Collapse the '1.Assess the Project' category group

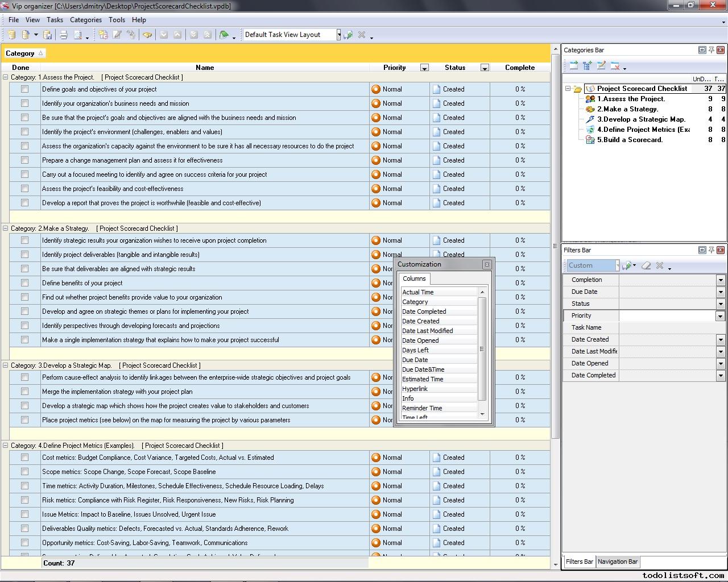pyautogui.click(x=6, y=77)
